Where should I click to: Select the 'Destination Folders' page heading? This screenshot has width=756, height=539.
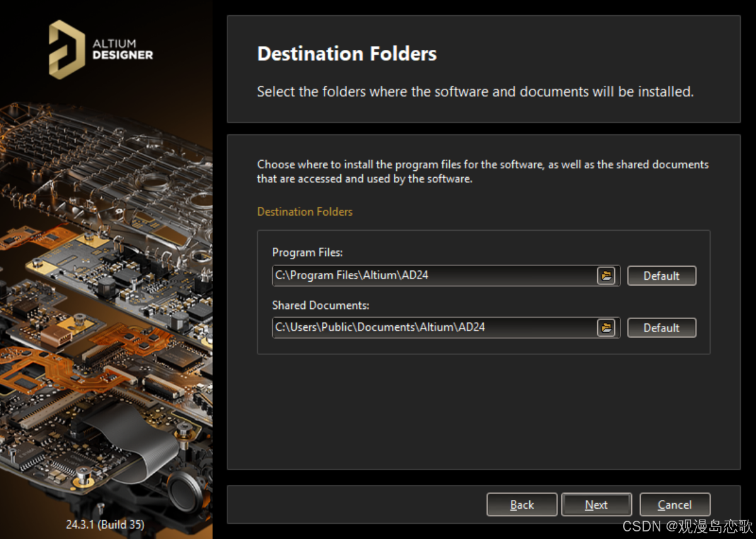(347, 54)
